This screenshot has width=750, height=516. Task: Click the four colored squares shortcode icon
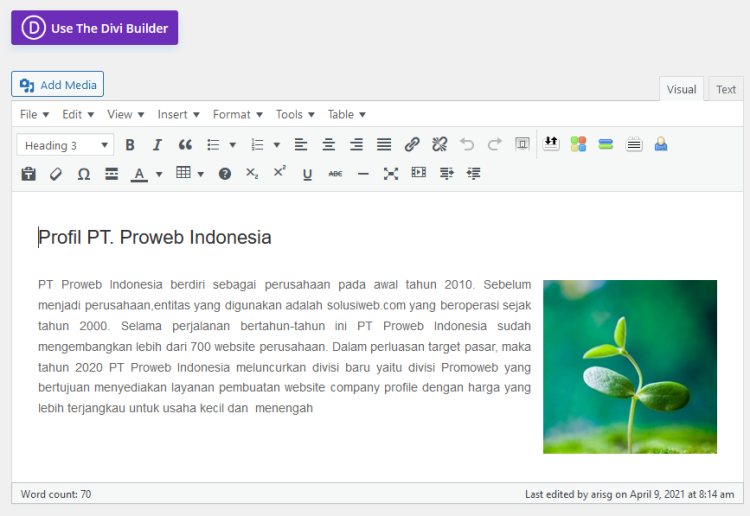coord(578,143)
